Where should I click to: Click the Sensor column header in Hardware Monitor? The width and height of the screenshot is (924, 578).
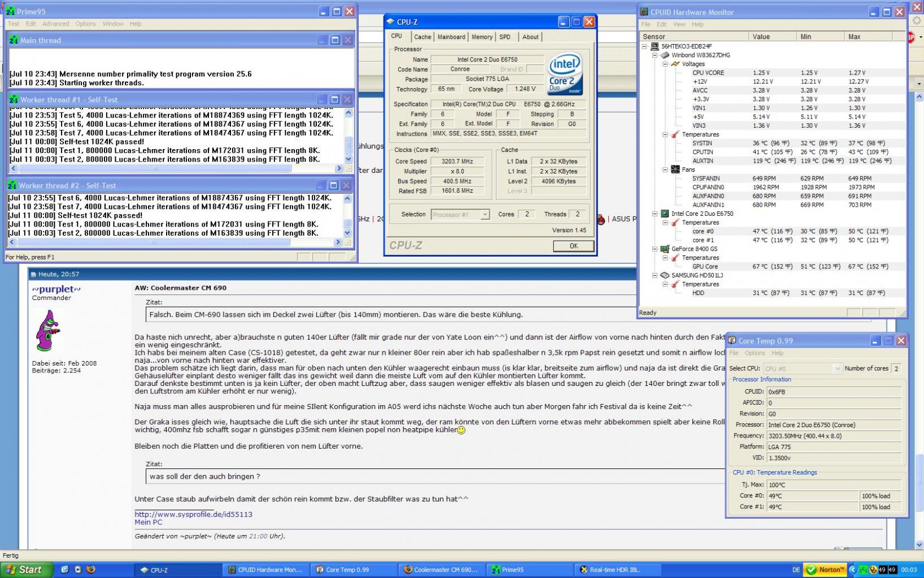point(694,37)
